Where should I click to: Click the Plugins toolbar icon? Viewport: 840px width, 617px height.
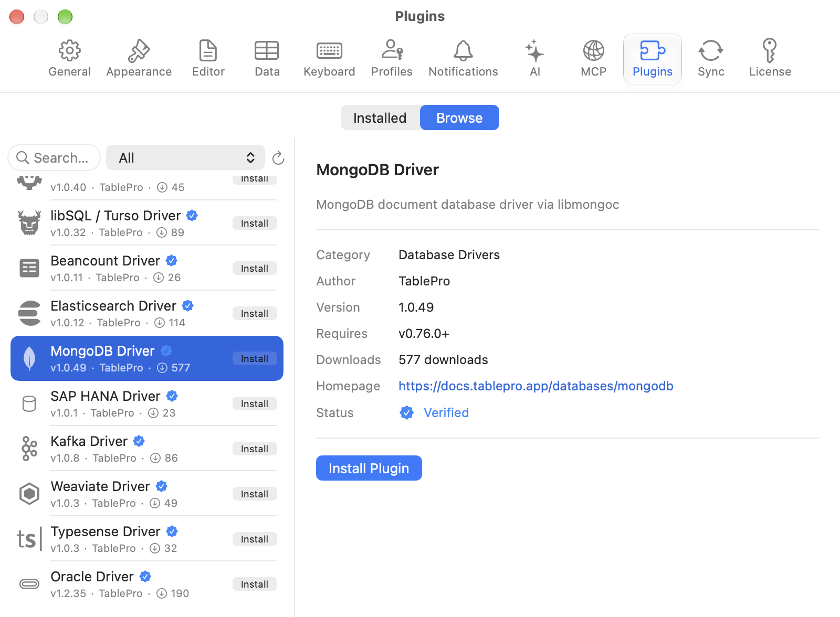tap(653, 51)
